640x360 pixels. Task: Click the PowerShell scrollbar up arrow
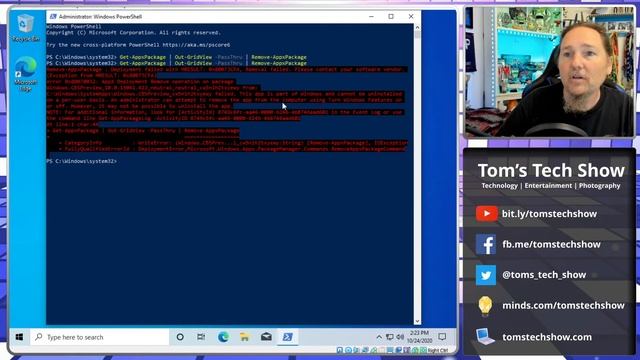(417, 27)
